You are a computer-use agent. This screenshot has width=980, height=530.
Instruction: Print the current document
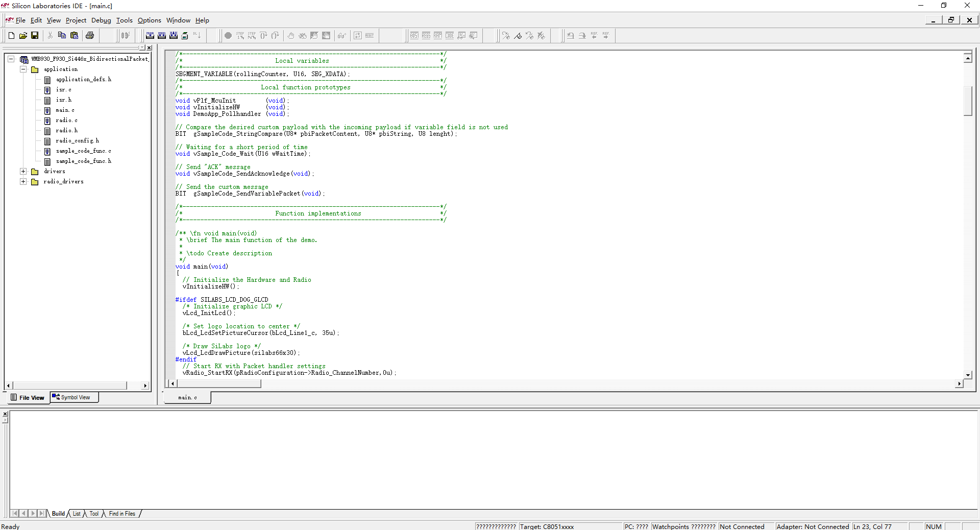[x=90, y=35]
